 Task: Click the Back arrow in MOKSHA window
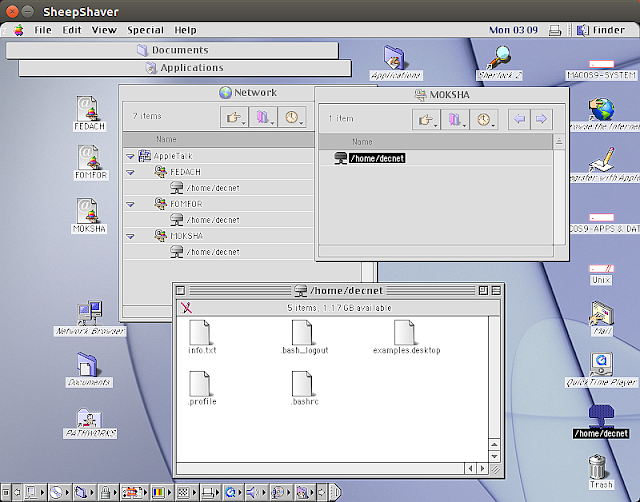click(x=519, y=119)
